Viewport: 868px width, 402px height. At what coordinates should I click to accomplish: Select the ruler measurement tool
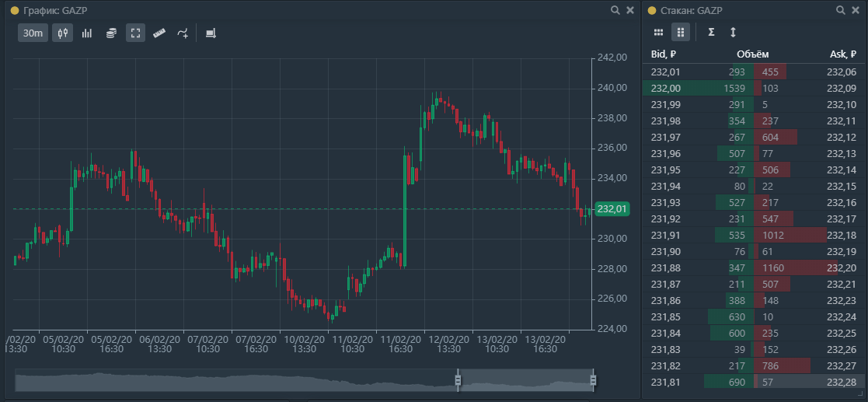coord(159,33)
